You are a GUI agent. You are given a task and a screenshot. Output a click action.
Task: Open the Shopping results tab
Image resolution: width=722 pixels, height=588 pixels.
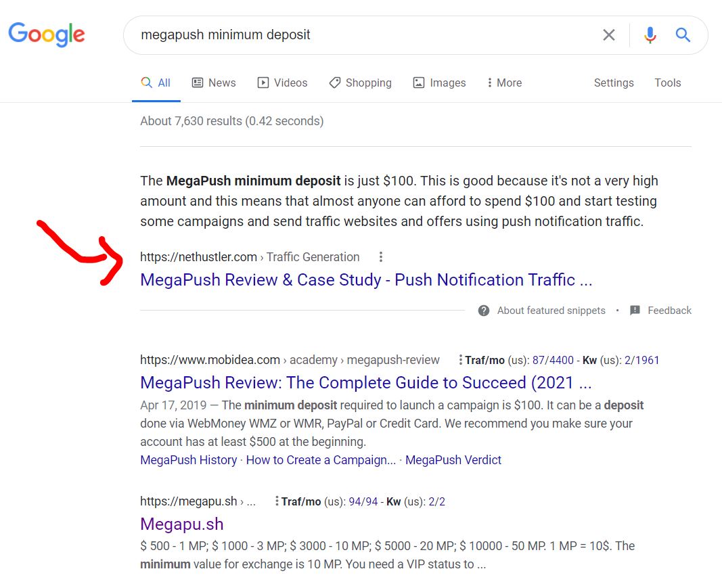click(360, 83)
